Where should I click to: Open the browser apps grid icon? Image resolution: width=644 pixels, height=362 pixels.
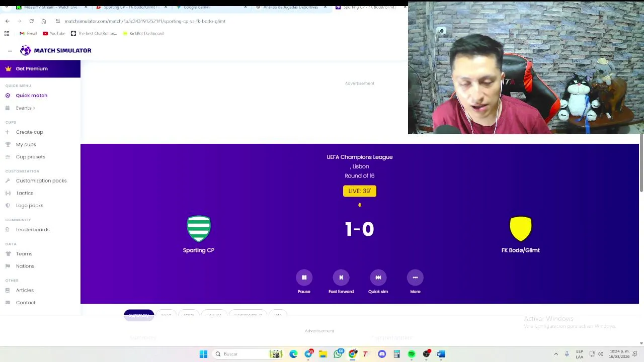click(7, 33)
